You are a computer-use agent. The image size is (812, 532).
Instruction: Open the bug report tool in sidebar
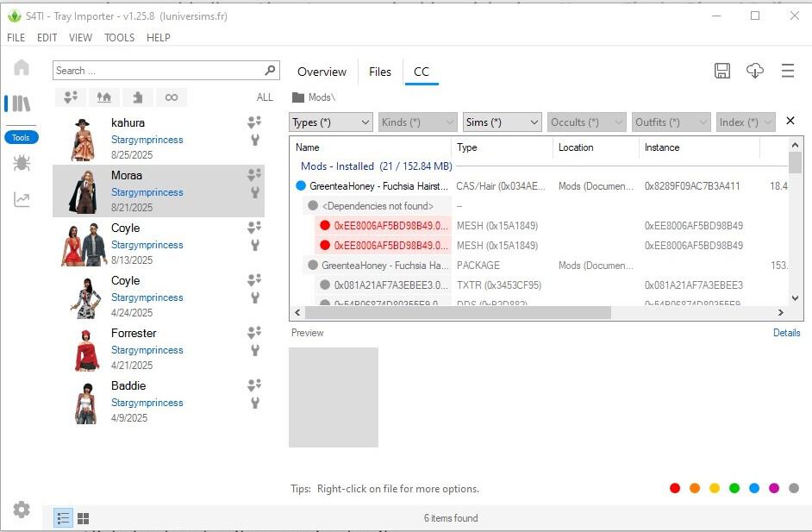point(22,163)
